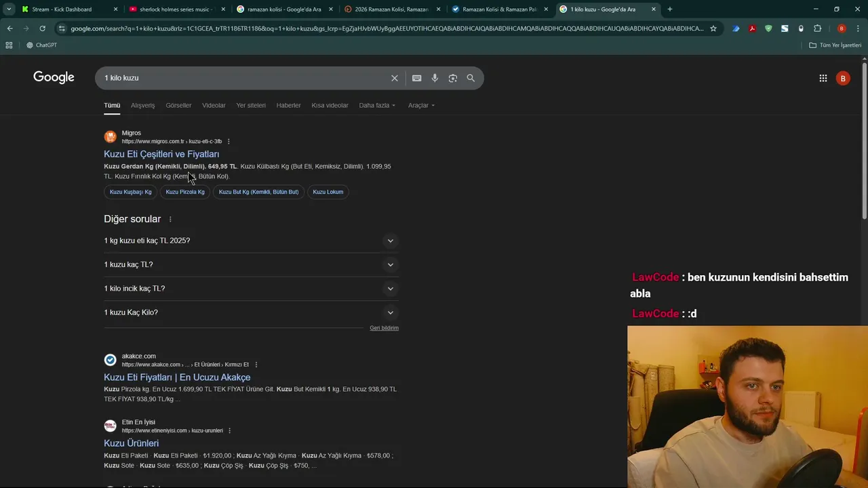Switch to the Videolar tab
This screenshot has height=488, width=868.
214,105
